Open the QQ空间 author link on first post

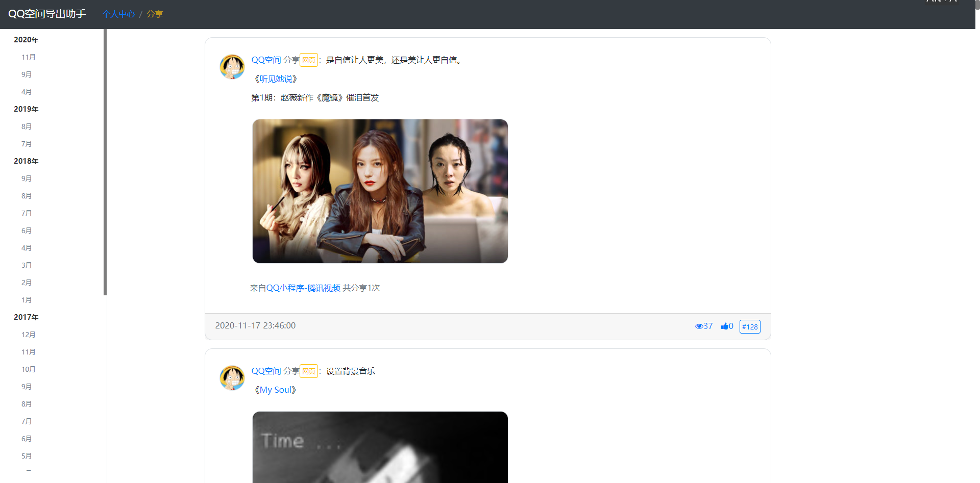[x=266, y=60]
